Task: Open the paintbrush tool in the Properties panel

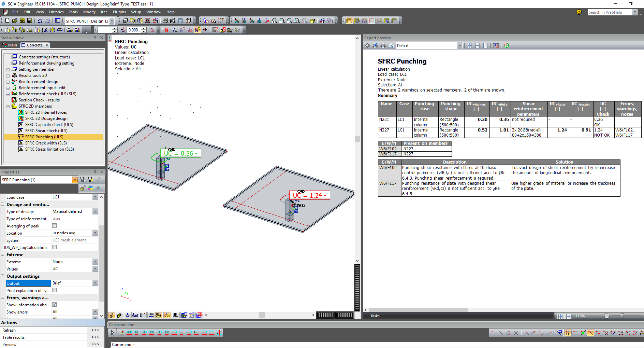Action: pyautogui.click(x=83, y=188)
